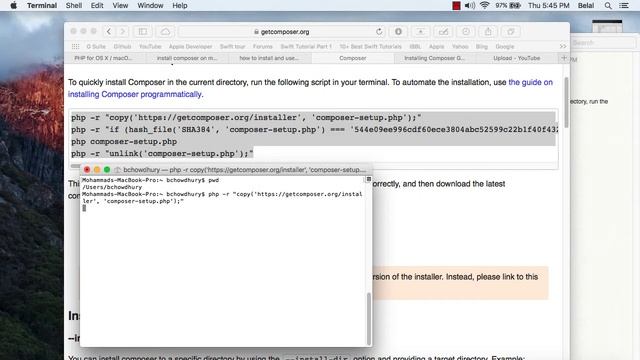Open the Terminal app menu
Image resolution: width=640 pixels, height=360 pixels.
point(42,5)
